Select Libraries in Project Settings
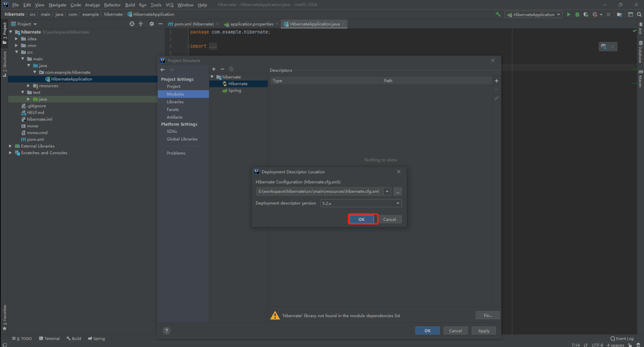 click(175, 102)
